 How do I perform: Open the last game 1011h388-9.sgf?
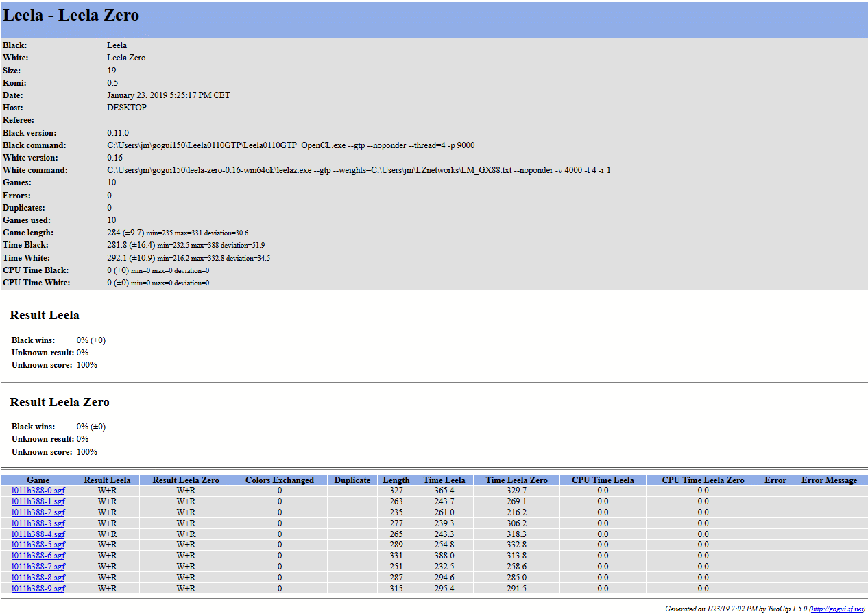coord(38,589)
